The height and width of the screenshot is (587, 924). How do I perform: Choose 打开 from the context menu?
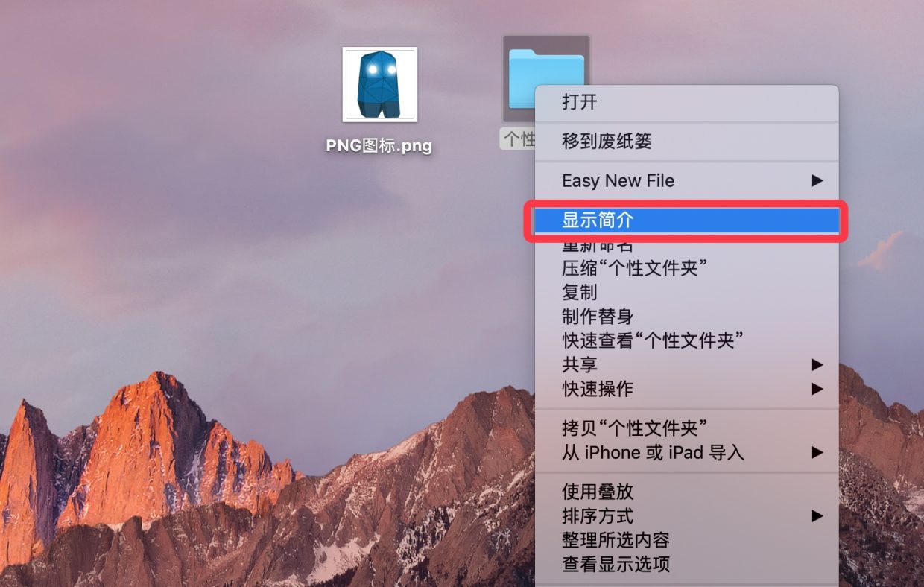686,102
